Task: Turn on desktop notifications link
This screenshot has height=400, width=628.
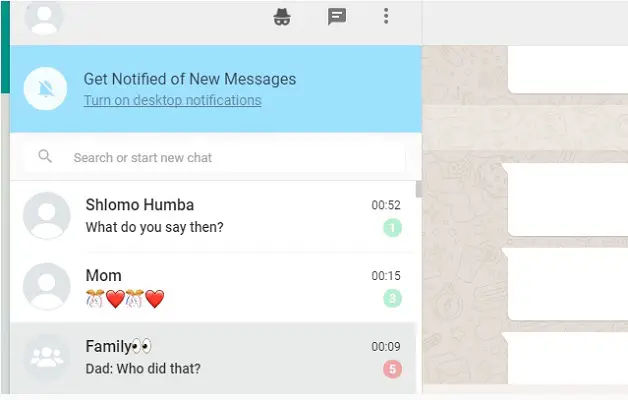Action: [x=173, y=100]
